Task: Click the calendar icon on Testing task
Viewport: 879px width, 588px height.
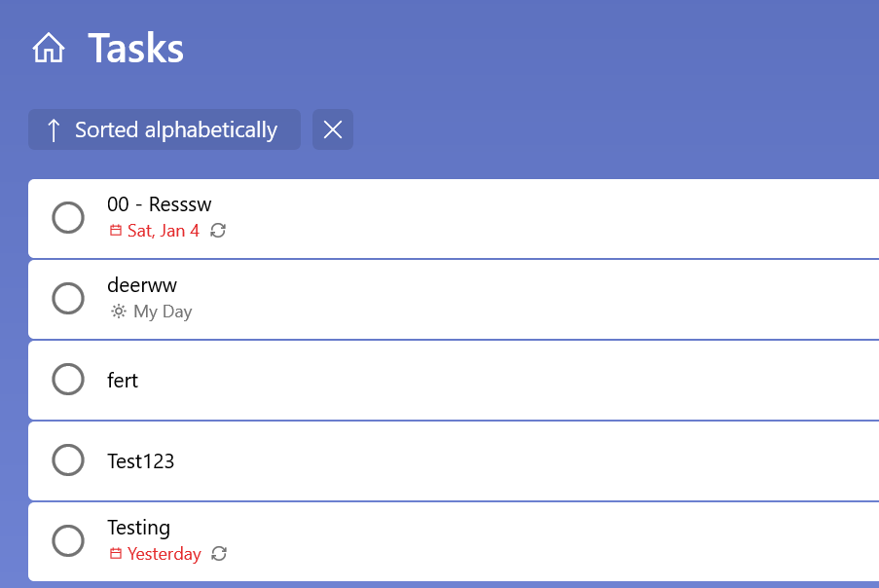Action: coord(116,554)
